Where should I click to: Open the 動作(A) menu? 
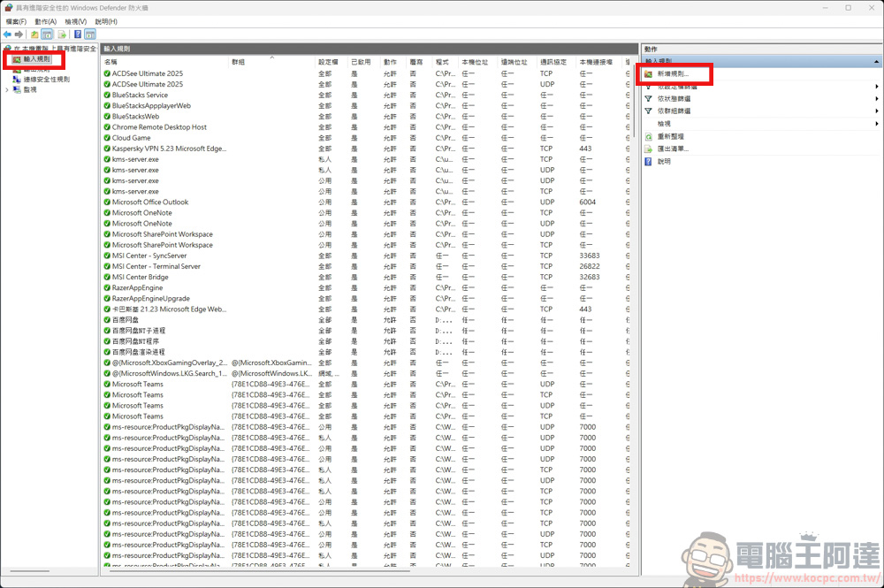pos(45,21)
